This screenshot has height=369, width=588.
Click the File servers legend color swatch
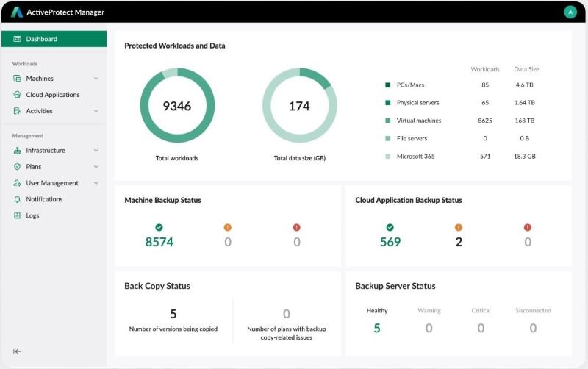point(388,138)
